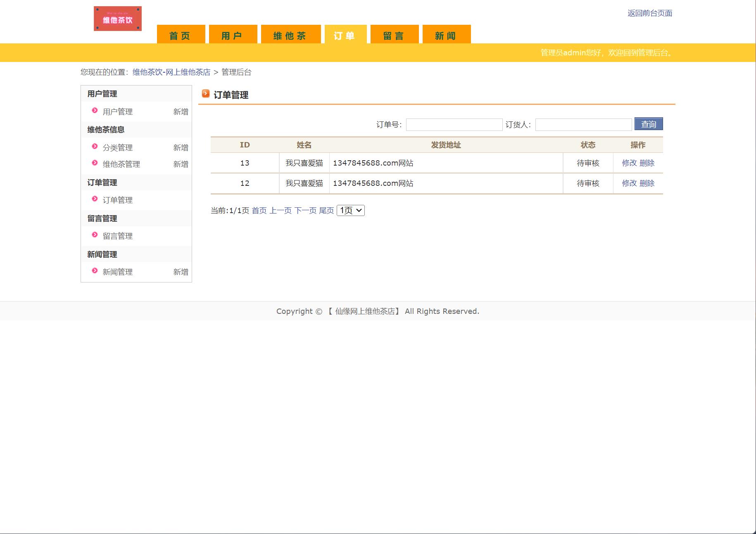Viewport: 756px width, 534px height.
Task: Open the page selector showing 1页
Action: click(350, 210)
